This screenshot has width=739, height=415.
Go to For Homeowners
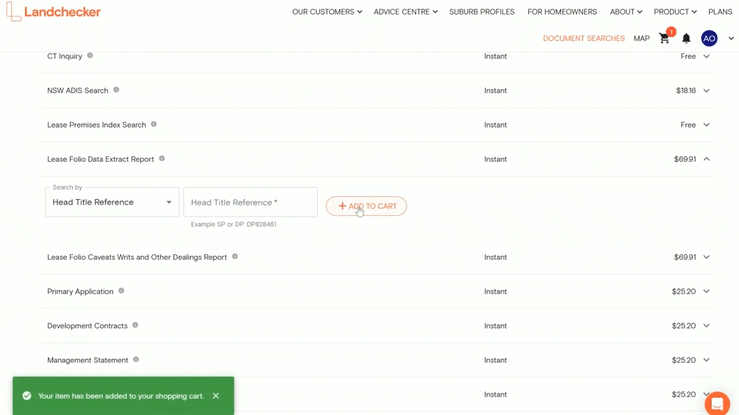[x=562, y=12]
